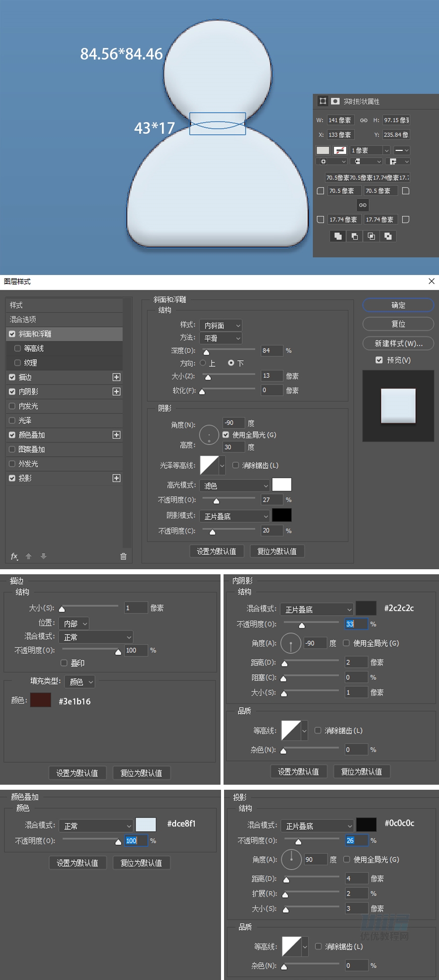Click bottom-left corner radius icon
The image size is (439, 980).
[x=320, y=220]
